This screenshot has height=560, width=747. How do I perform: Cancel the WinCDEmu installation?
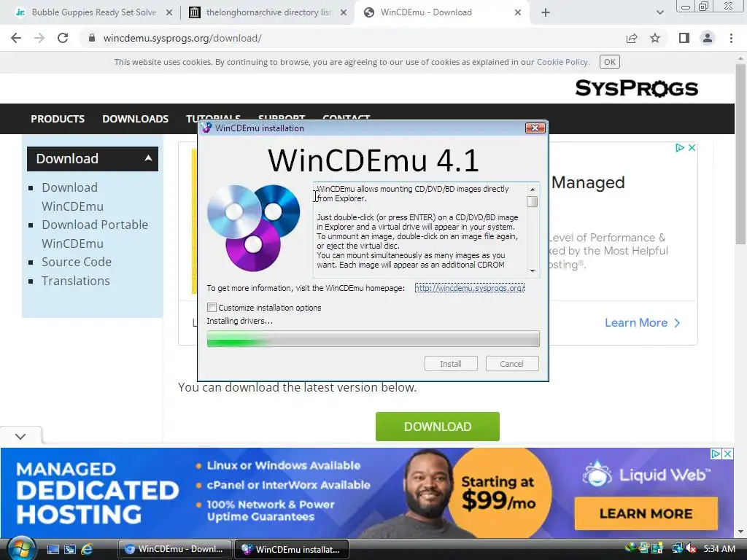click(x=512, y=364)
